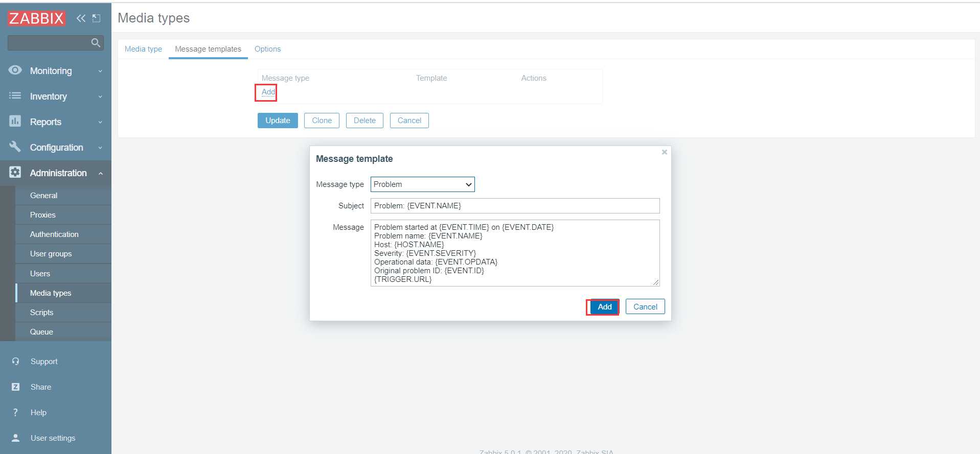Click into the Subject field
This screenshot has width=980, height=454.
coord(515,206)
